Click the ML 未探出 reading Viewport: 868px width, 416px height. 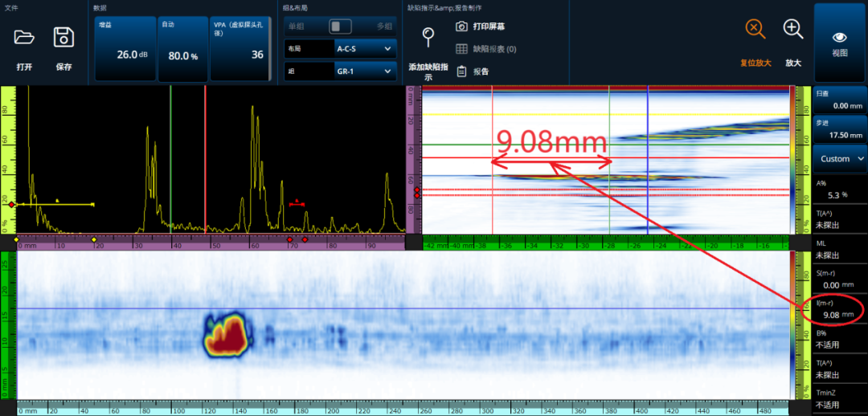(x=839, y=250)
